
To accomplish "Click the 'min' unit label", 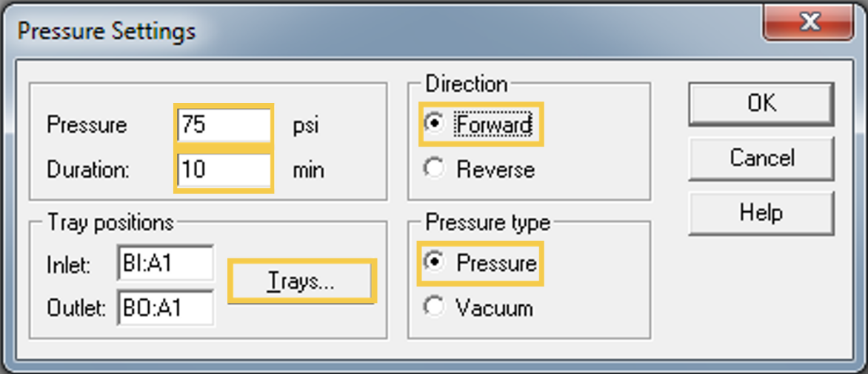I will tap(308, 170).
